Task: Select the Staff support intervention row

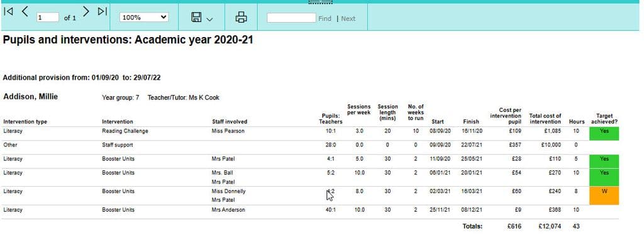Action: coord(310,145)
